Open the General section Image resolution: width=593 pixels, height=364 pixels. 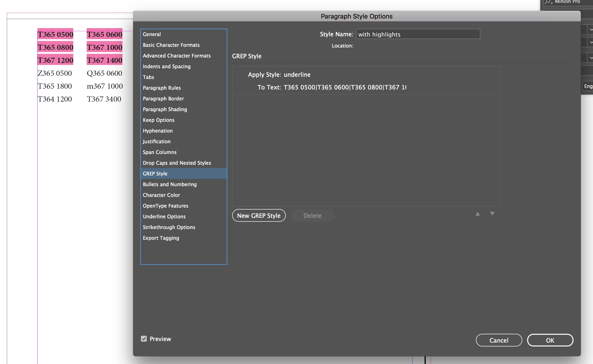coord(152,34)
